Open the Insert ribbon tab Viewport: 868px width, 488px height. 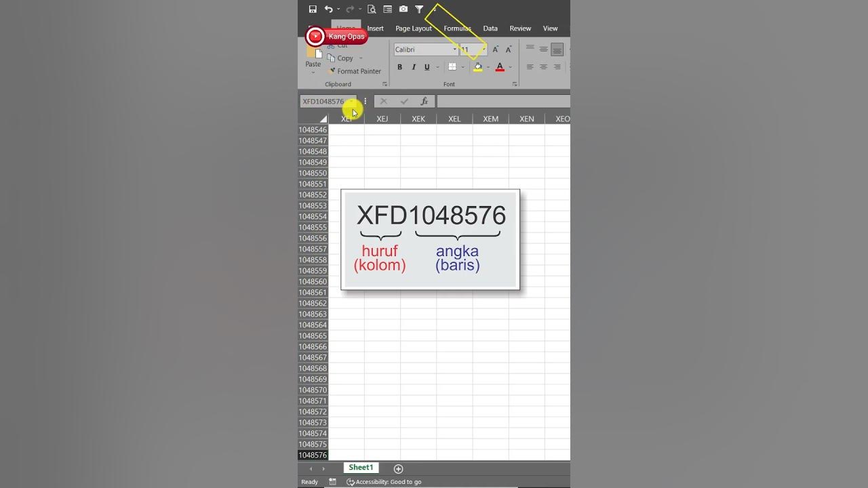[375, 28]
